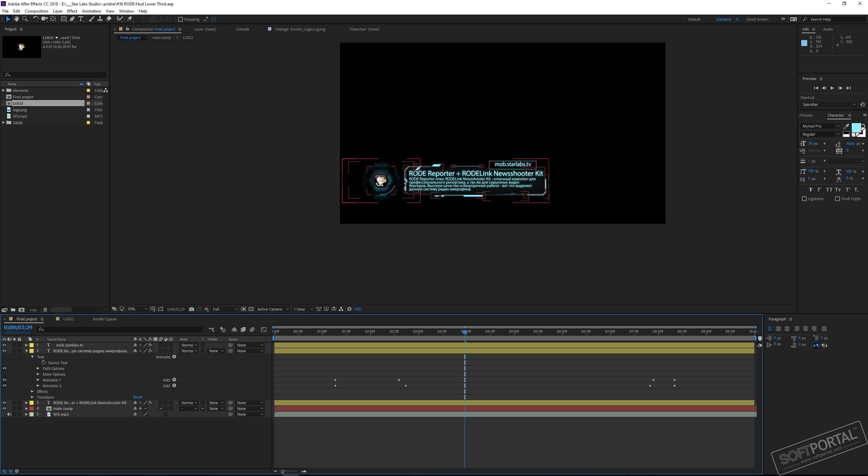Open the 50% magnification dropdown
The width and height of the screenshot is (868, 476).
pos(146,309)
